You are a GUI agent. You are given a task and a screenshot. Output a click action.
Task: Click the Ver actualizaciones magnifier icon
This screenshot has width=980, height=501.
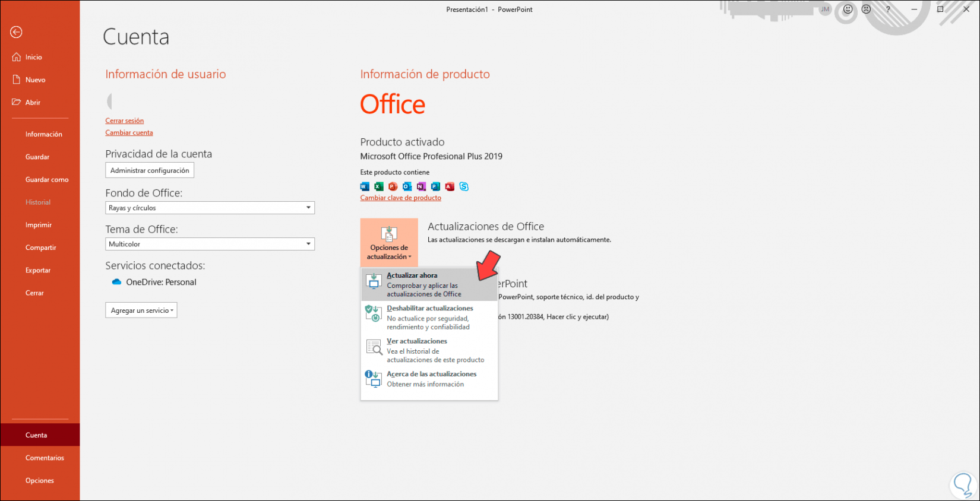[x=374, y=347]
